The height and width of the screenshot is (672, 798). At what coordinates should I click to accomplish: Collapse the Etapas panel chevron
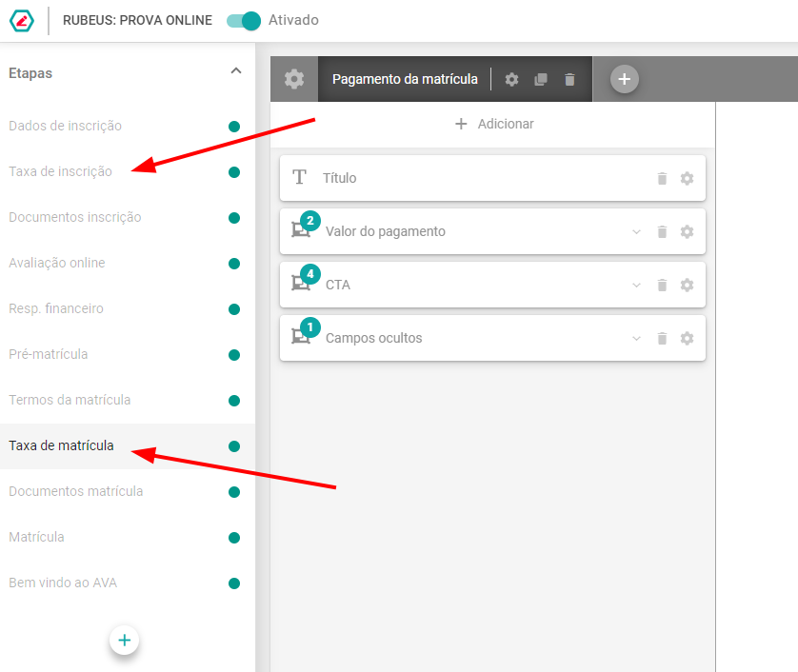coord(235,71)
